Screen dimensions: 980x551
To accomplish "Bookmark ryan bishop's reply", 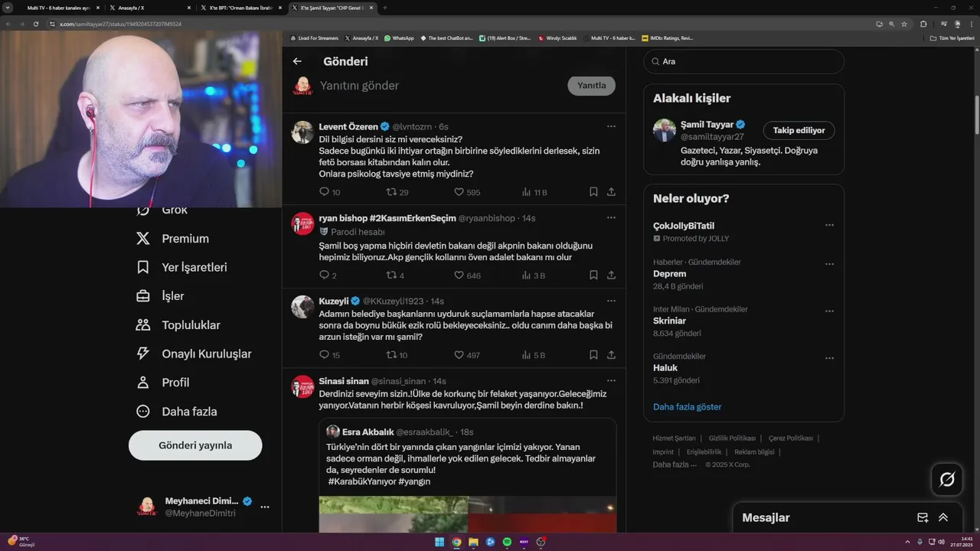I will (593, 275).
